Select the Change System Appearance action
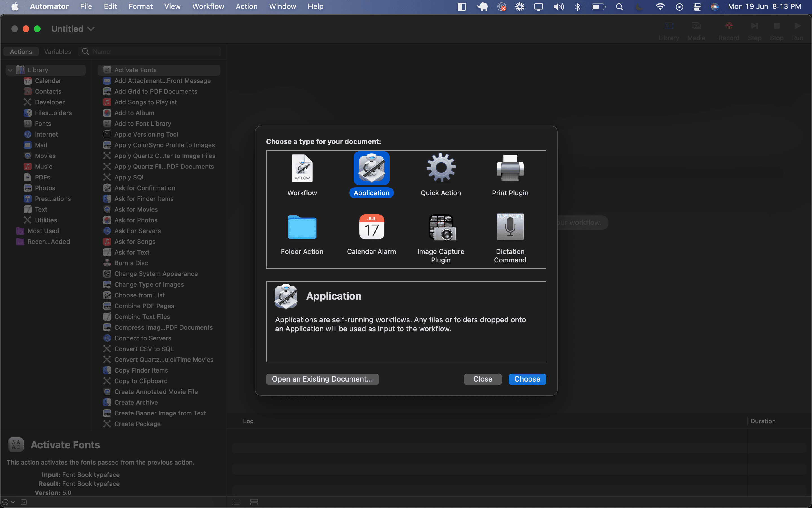This screenshot has width=812, height=508. (x=159, y=274)
